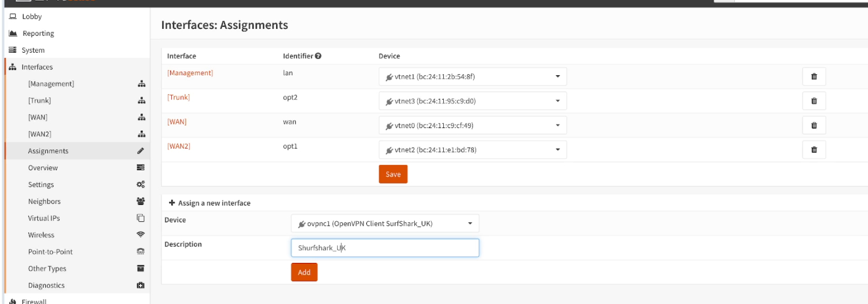Open the Interfaces Overview page
868x304 pixels.
[x=43, y=168]
